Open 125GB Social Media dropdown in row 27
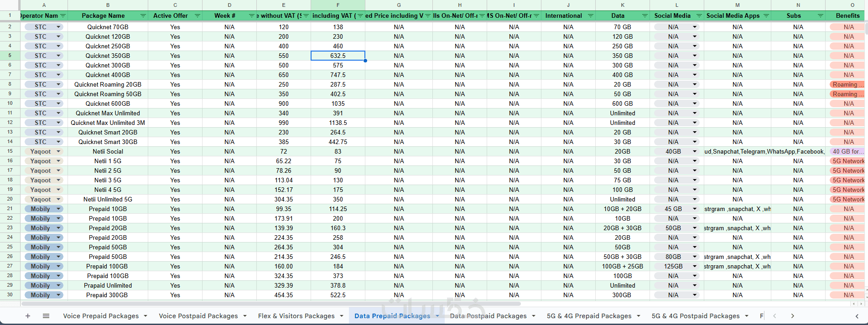 [695, 266]
